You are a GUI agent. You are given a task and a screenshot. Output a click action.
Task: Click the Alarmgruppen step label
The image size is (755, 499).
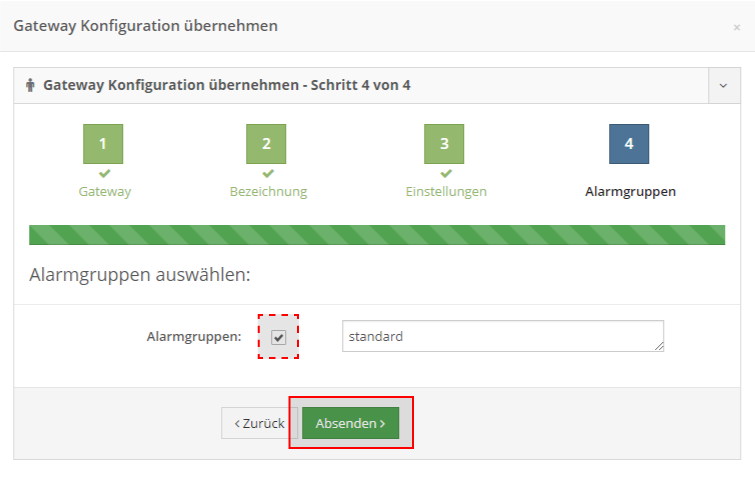(630, 191)
